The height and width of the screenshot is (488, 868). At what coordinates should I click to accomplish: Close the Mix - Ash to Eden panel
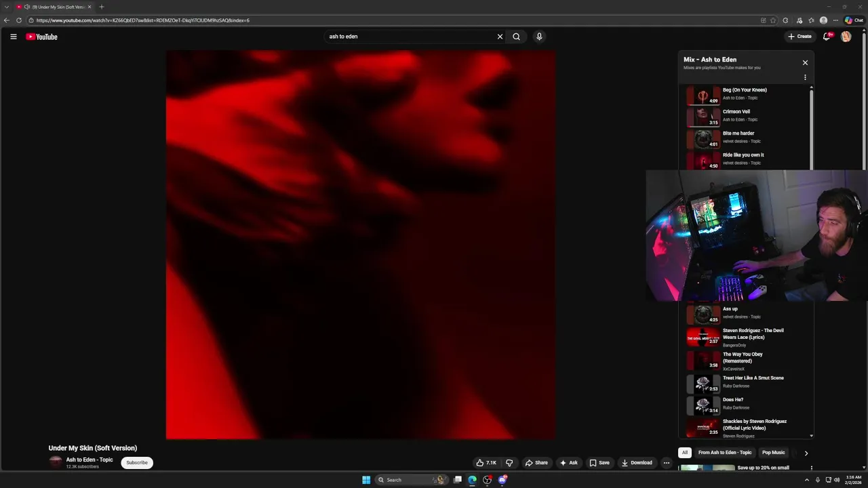(805, 62)
